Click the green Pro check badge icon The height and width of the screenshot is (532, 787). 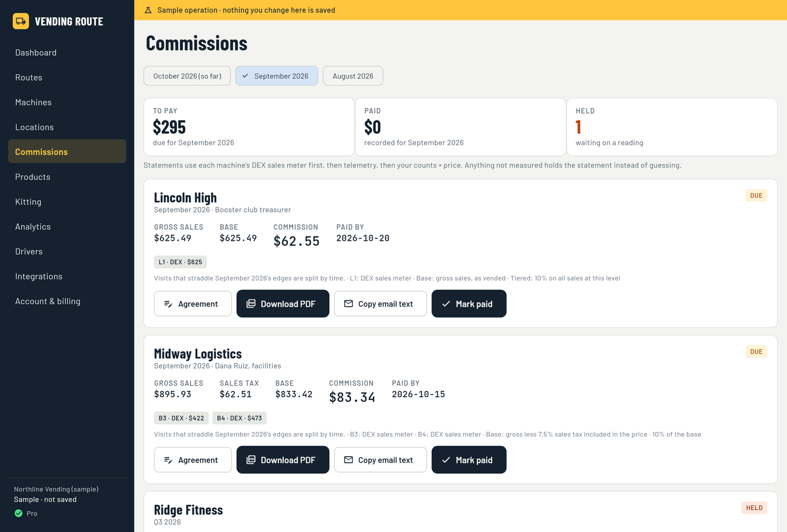(x=19, y=513)
